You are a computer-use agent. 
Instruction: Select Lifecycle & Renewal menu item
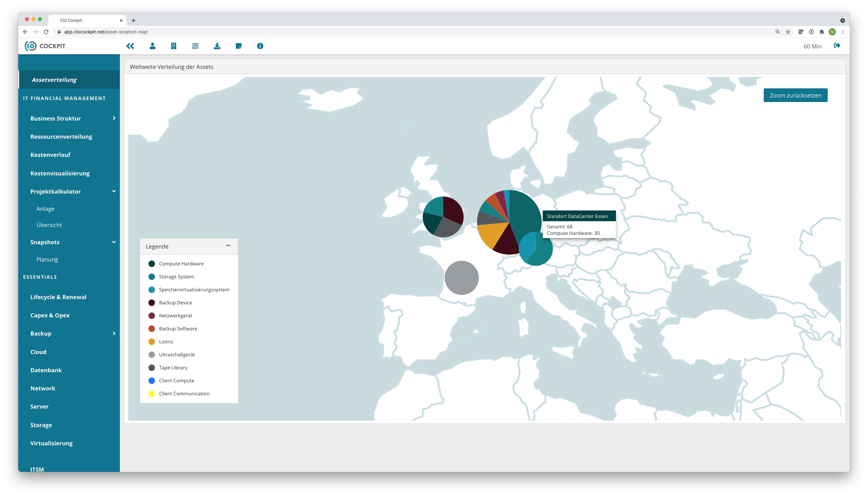click(58, 297)
